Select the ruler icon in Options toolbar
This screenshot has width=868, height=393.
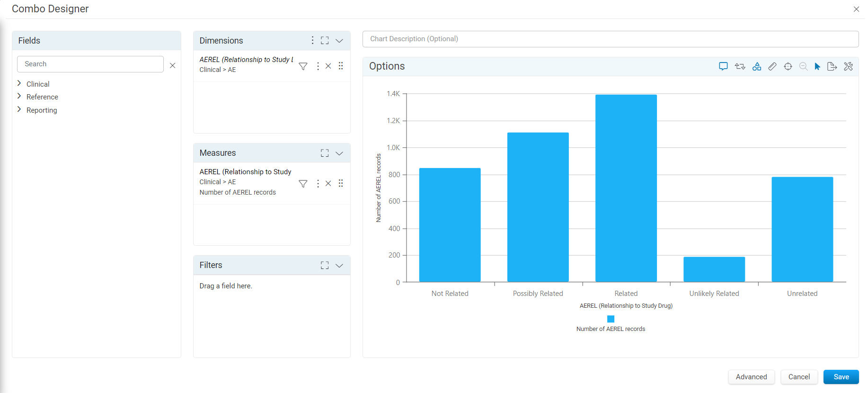772,66
